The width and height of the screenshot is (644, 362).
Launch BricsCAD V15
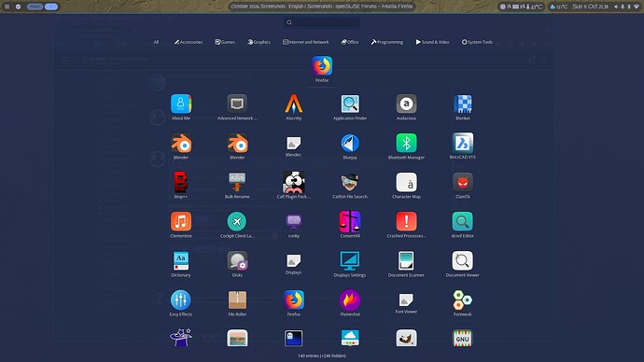[462, 146]
